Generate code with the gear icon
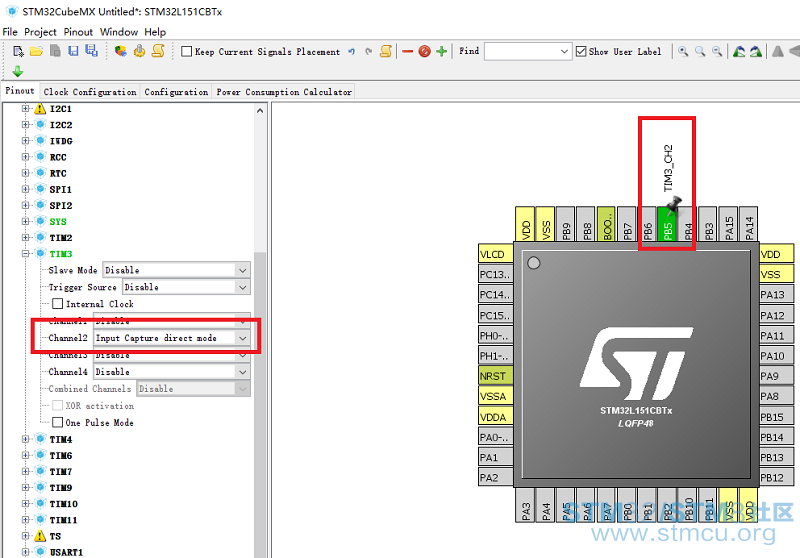 tap(139, 51)
